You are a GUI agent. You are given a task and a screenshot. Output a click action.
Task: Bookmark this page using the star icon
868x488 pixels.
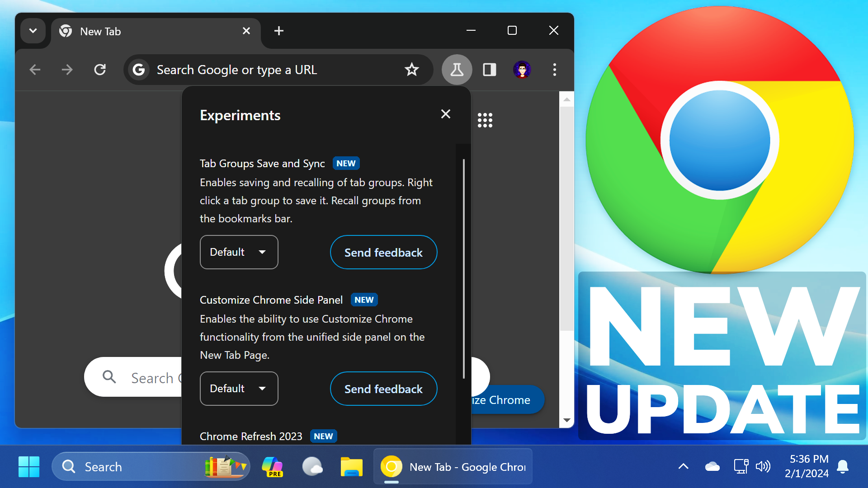coord(411,70)
